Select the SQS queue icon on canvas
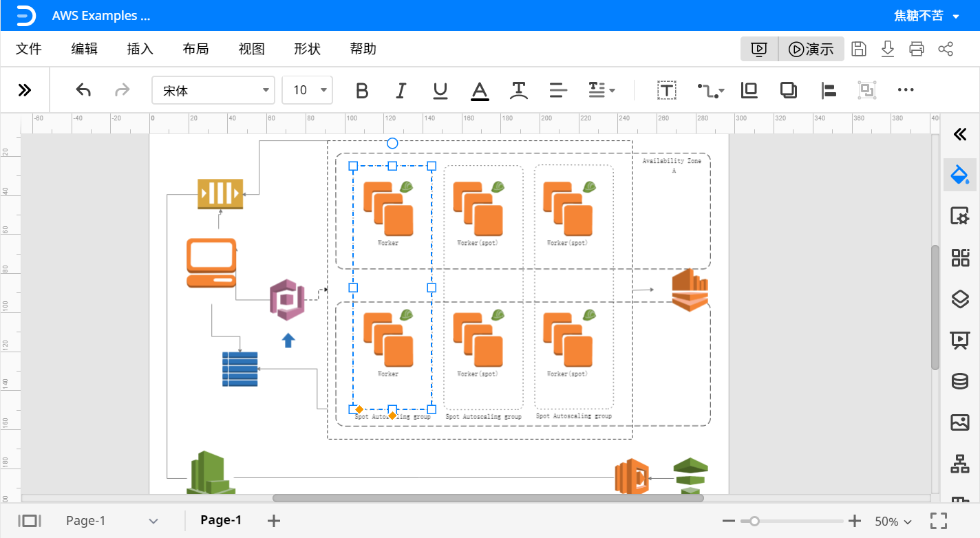 (220, 193)
